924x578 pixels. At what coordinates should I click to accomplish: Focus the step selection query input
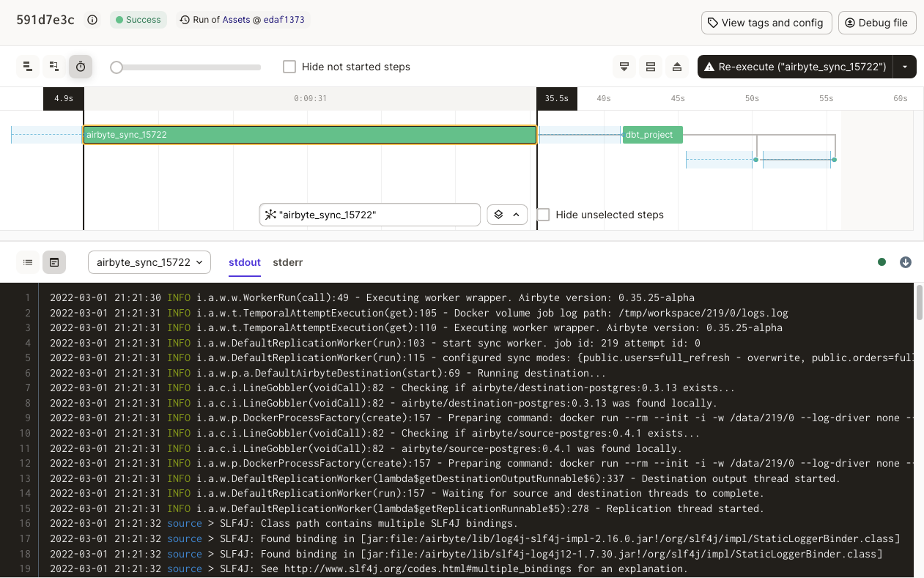click(x=370, y=215)
